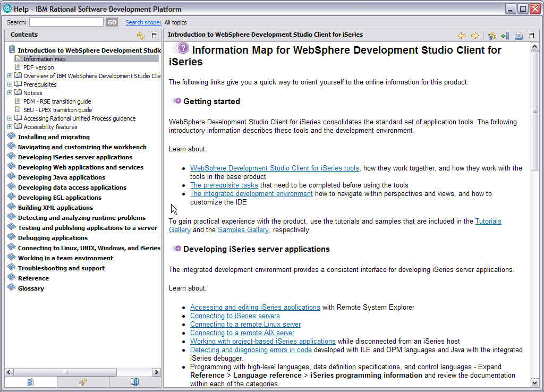
Task: Click the page icon beside PDF version
Action: [x=18, y=66]
